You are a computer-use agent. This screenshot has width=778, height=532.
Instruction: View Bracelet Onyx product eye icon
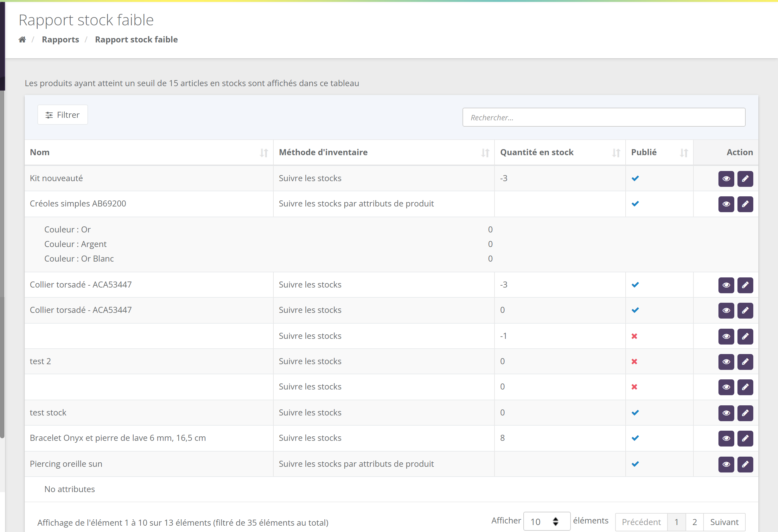click(726, 438)
